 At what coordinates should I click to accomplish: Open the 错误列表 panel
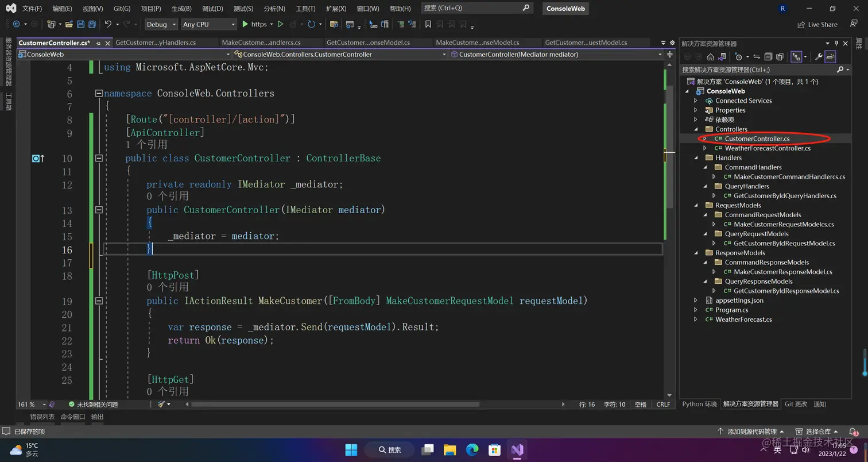point(42,417)
